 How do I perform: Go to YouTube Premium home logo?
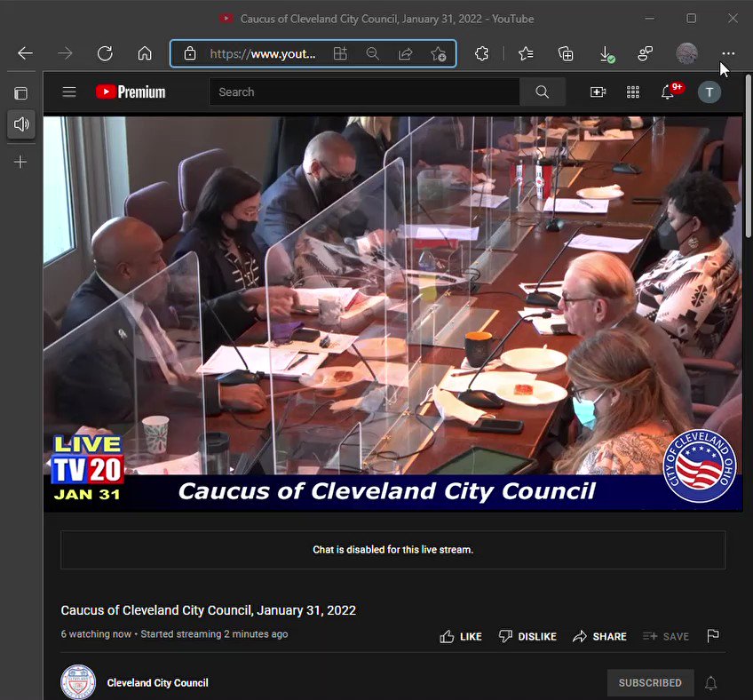click(x=131, y=91)
